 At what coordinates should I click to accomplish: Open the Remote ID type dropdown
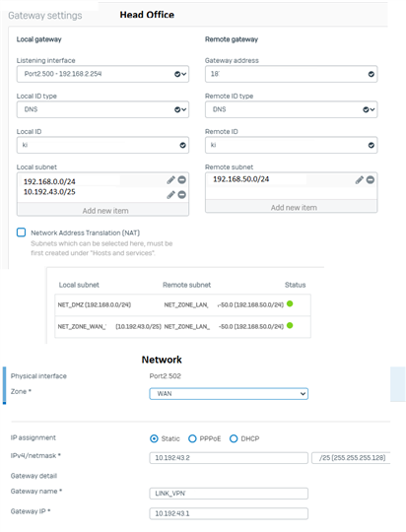point(292,109)
